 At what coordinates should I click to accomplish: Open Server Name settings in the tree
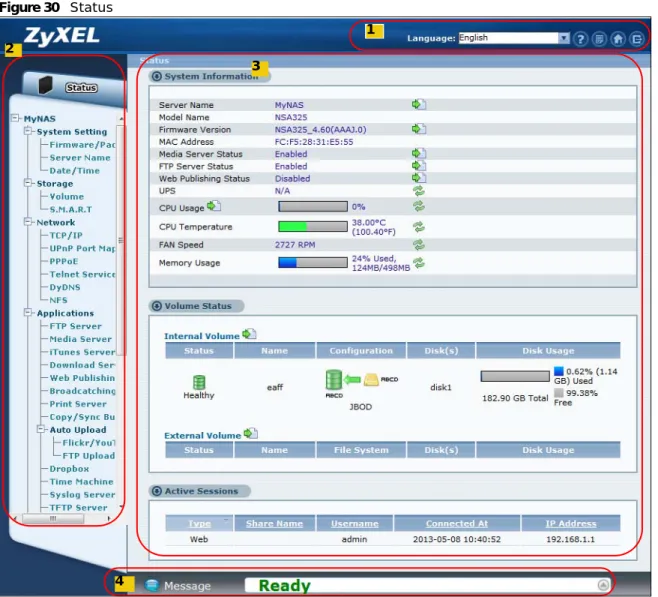pyautogui.click(x=80, y=158)
